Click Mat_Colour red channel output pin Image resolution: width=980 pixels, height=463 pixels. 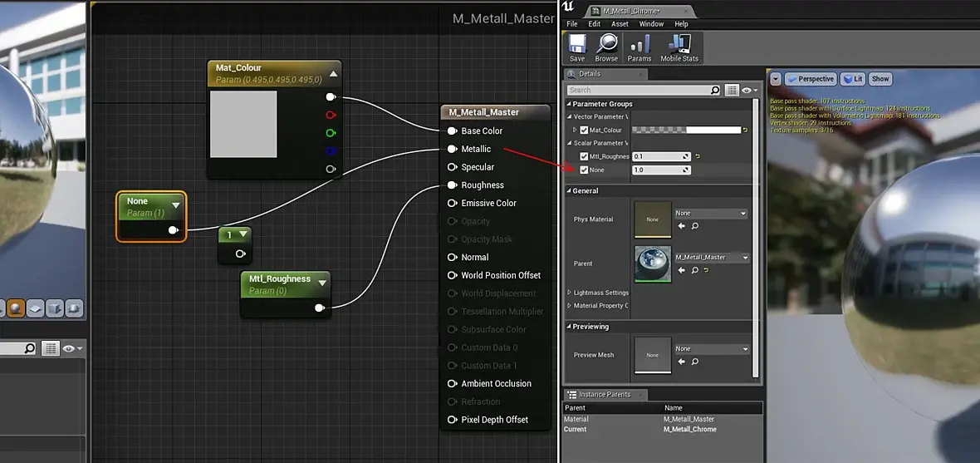pos(331,115)
